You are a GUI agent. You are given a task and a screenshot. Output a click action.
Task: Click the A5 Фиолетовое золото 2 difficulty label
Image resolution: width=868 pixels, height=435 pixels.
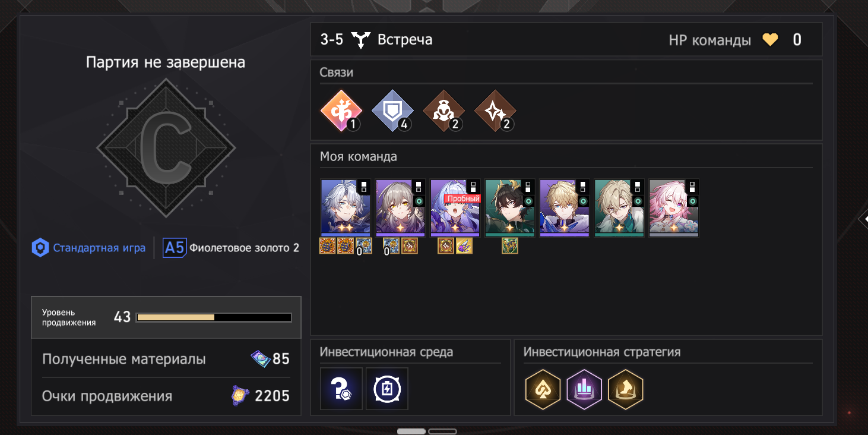[232, 248]
